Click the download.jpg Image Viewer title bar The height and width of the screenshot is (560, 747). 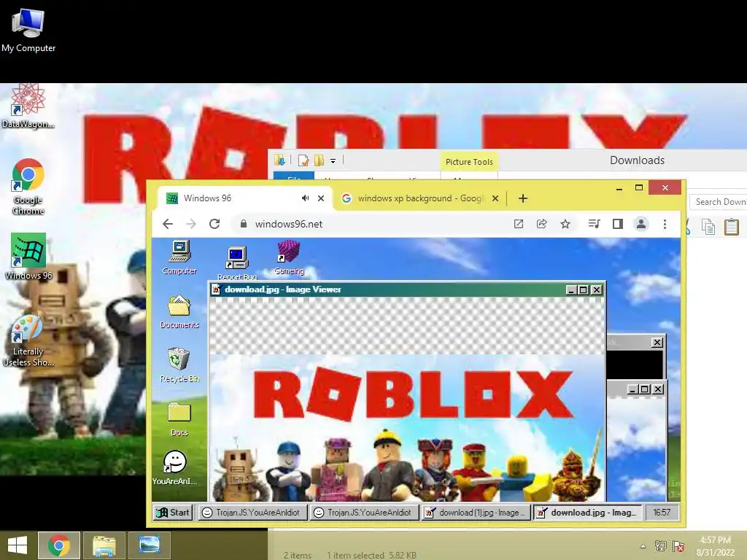[388, 289]
